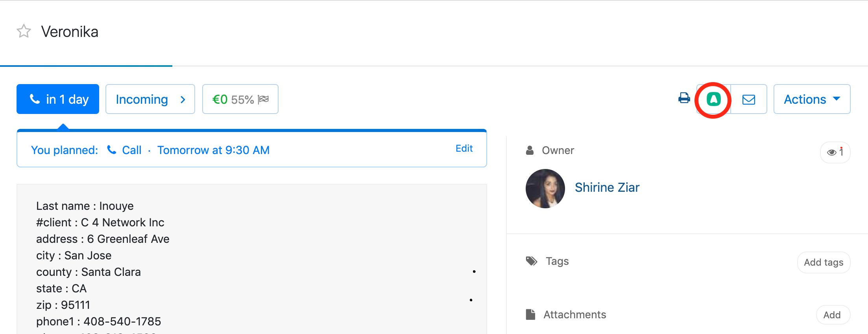
Task: Click the Tags label icon
Action: coord(532,261)
